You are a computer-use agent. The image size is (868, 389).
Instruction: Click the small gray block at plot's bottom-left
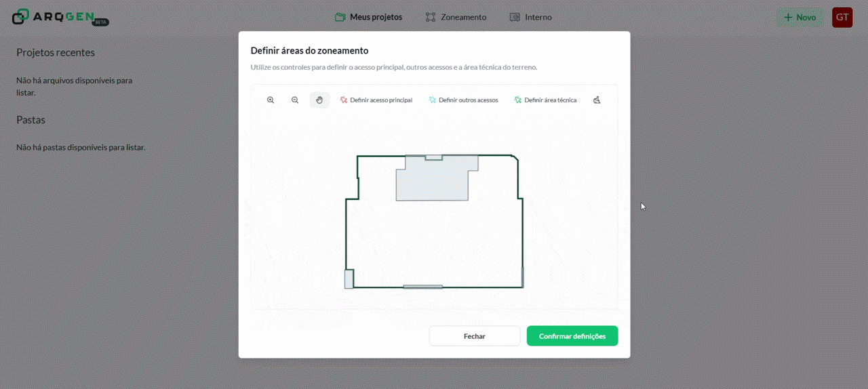(349, 279)
